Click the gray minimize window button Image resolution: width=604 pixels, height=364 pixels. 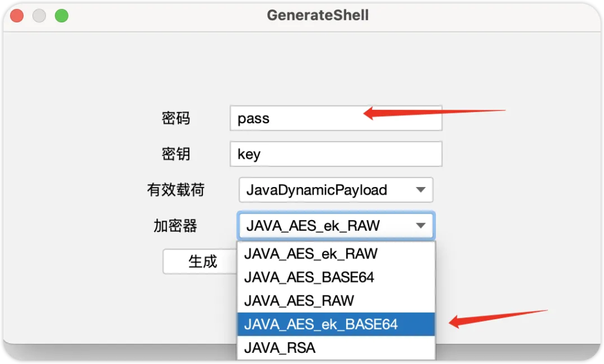40,16
